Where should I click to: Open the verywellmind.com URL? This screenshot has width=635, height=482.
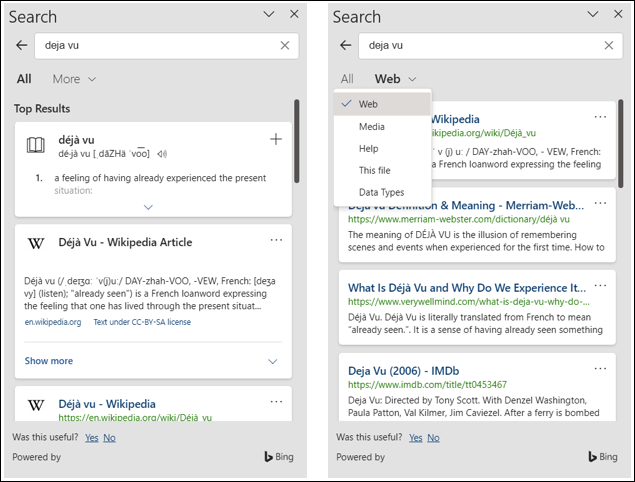tap(469, 302)
